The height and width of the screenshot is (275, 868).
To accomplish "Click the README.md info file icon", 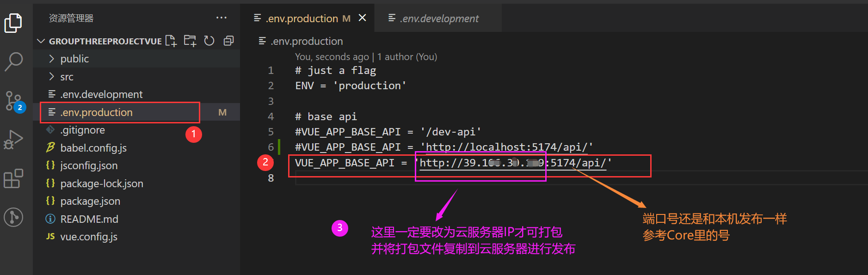I will [x=50, y=219].
